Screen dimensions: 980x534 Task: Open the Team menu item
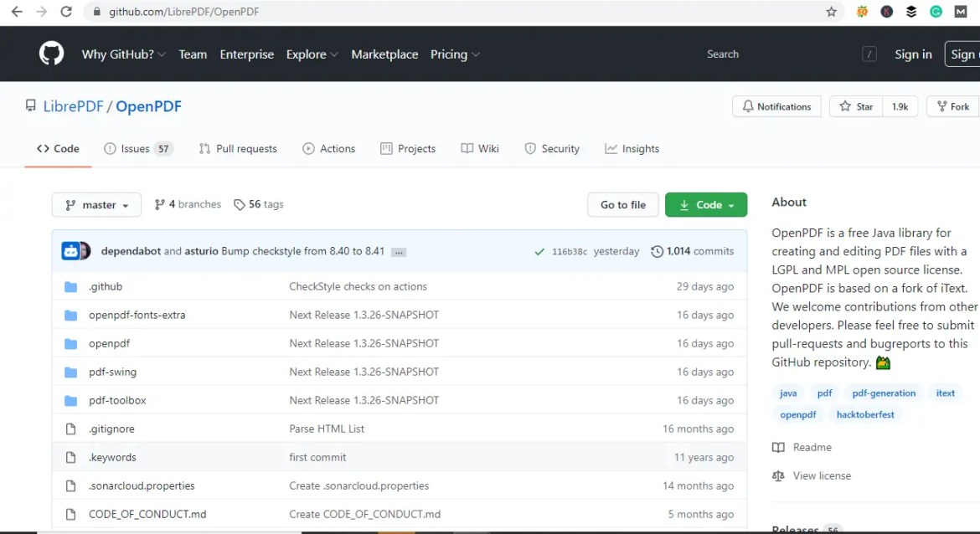click(x=193, y=54)
